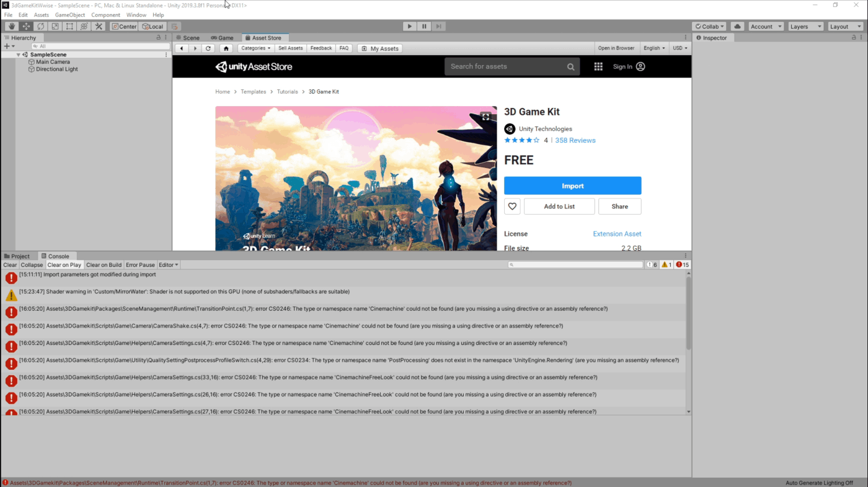Toggle pivot mode Center button
The width and height of the screenshot is (868, 487).
click(x=124, y=26)
